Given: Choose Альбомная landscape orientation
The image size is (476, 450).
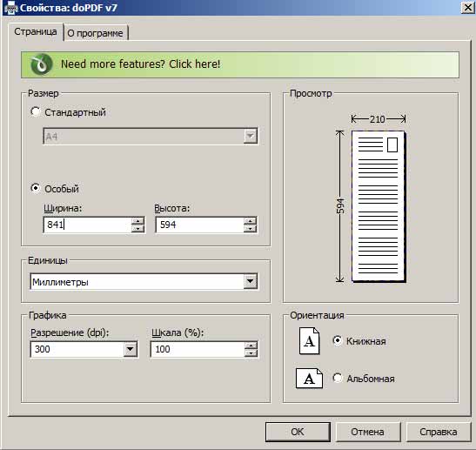Looking at the screenshot, I should [x=338, y=378].
